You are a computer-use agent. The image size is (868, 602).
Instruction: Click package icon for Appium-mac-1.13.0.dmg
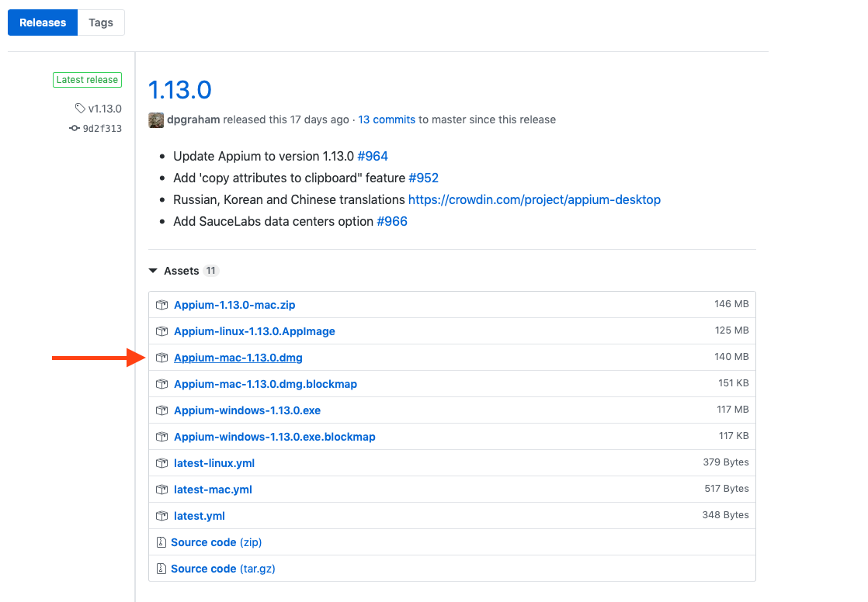click(161, 358)
